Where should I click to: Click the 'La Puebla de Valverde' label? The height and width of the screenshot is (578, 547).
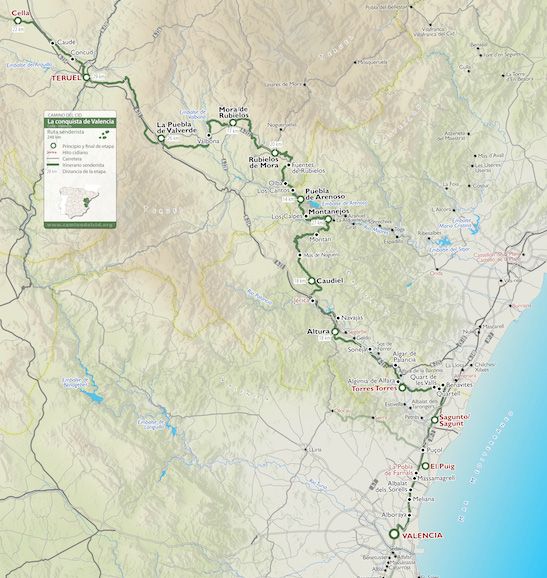(177, 128)
